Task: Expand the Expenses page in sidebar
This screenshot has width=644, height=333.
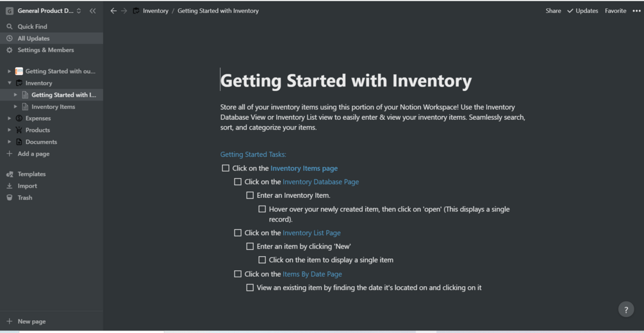Action: click(x=10, y=118)
